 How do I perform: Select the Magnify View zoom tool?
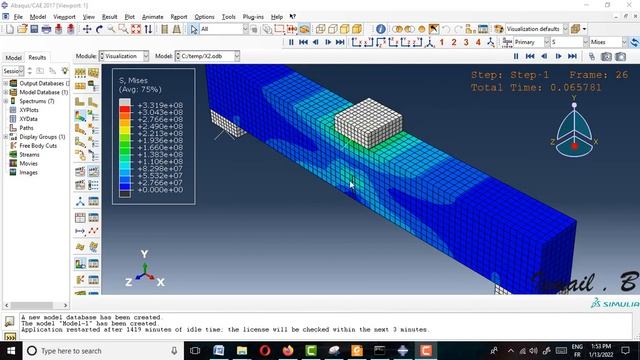111,29
